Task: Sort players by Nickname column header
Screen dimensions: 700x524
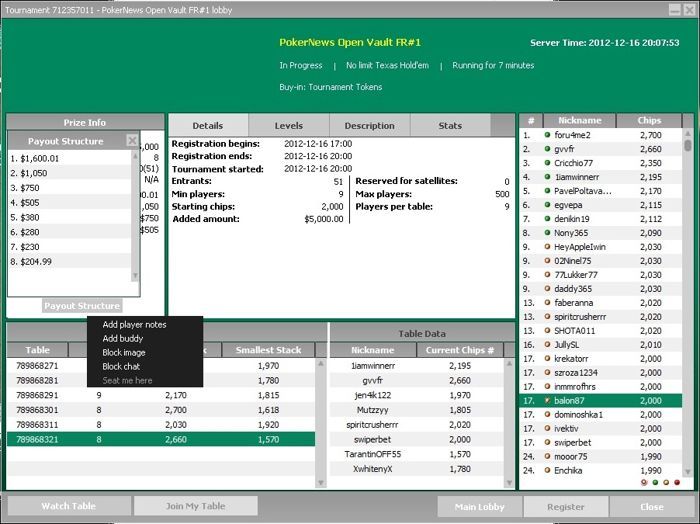Action: (x=579, y=121)
